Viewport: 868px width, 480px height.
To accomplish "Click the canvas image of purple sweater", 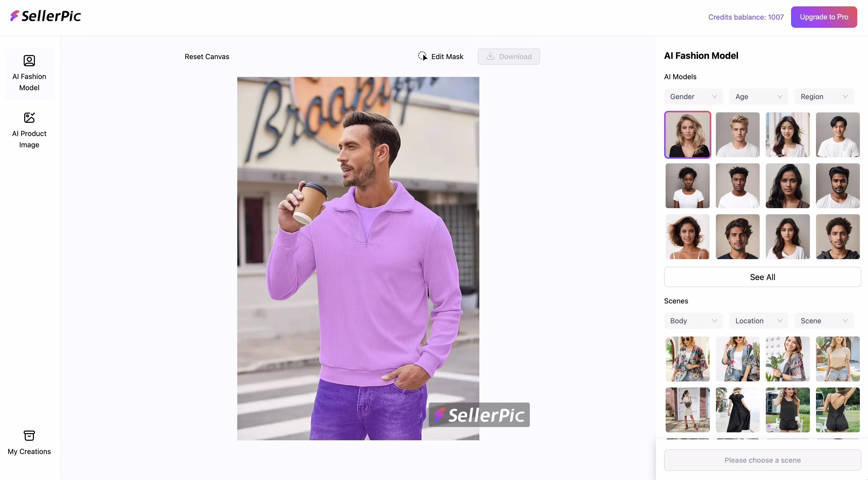I will click(358, 258).
